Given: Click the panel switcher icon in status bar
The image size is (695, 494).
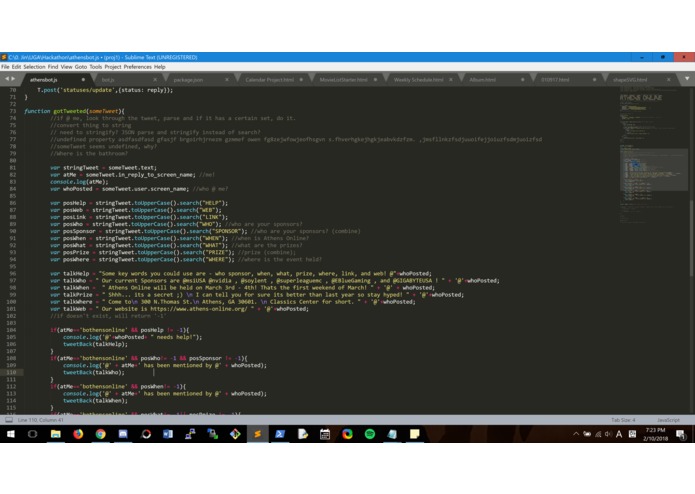Looking at the screenshot, I should coord(9,420).
